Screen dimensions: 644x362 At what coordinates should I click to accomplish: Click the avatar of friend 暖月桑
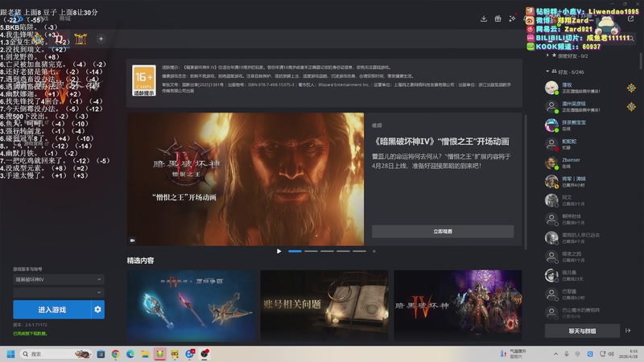(x=551, y=275)
